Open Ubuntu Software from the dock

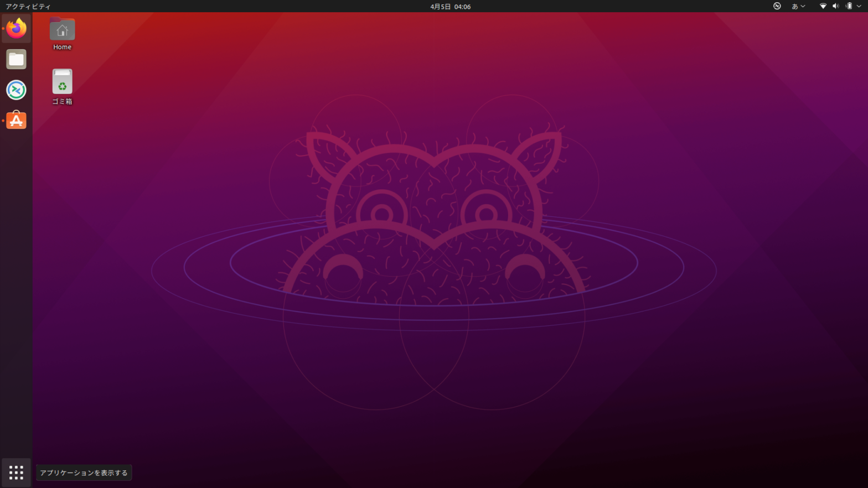16,120
